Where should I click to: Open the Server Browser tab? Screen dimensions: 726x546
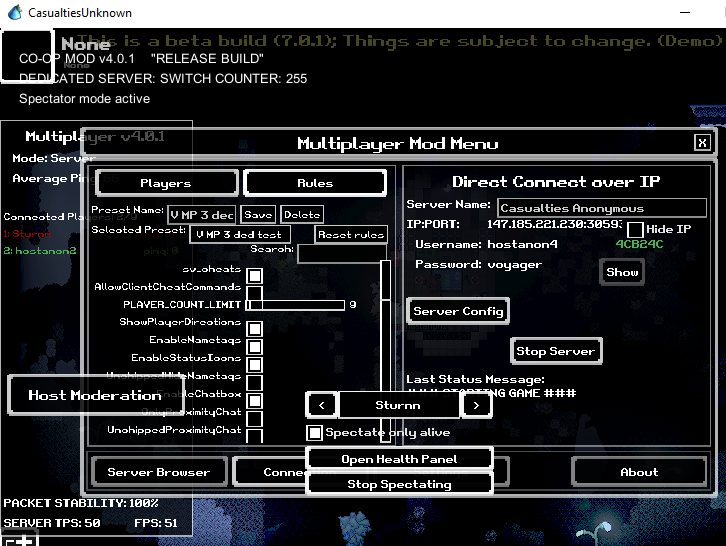point(159,472)
